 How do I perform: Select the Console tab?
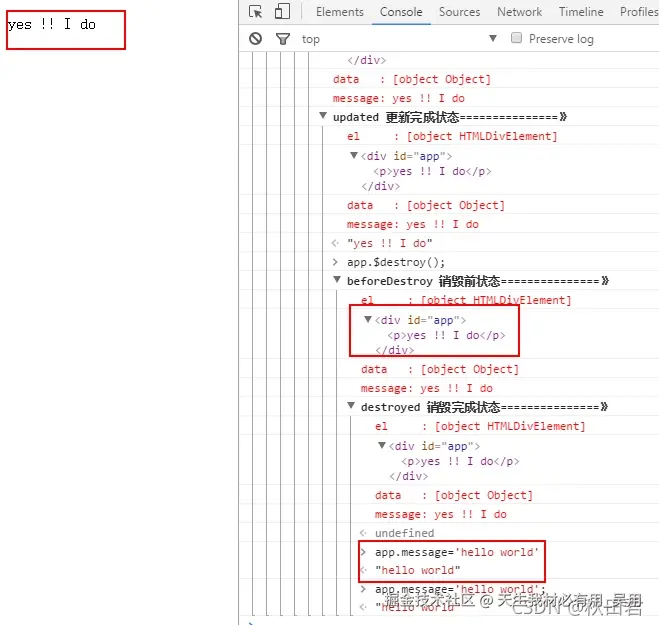tap(401, 12)
